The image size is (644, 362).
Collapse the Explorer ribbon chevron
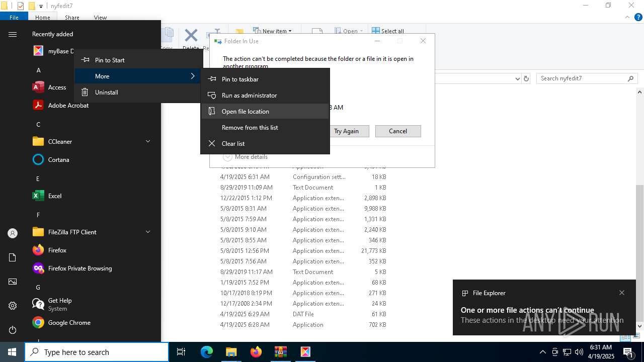click(627, 17)
